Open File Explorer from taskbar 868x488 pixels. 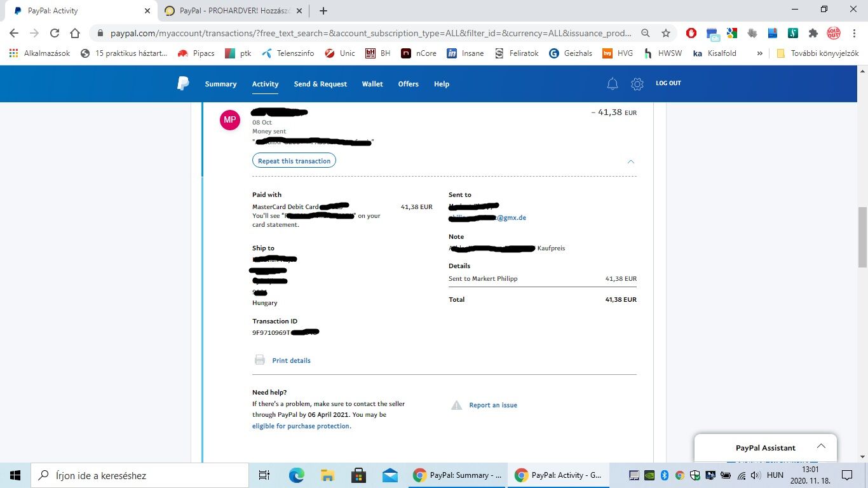pyautogui.click(x=327, y=475)
